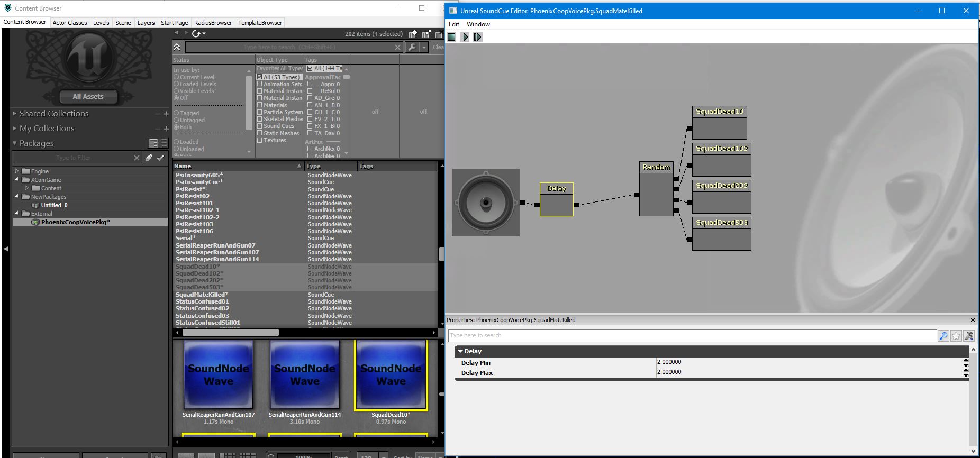Click the asset list horizontal scrollbar thumb
This screenshot has width=980, height=458.
tap(231, 333)
